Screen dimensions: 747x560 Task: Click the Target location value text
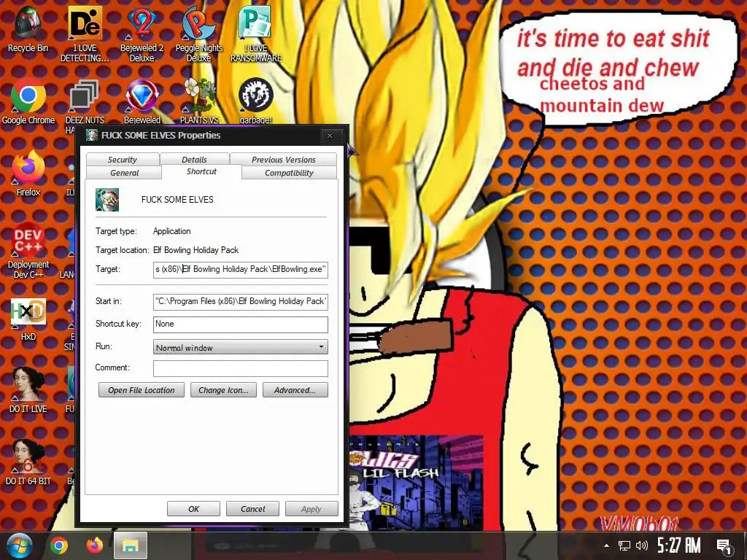[x=196, y=250]
